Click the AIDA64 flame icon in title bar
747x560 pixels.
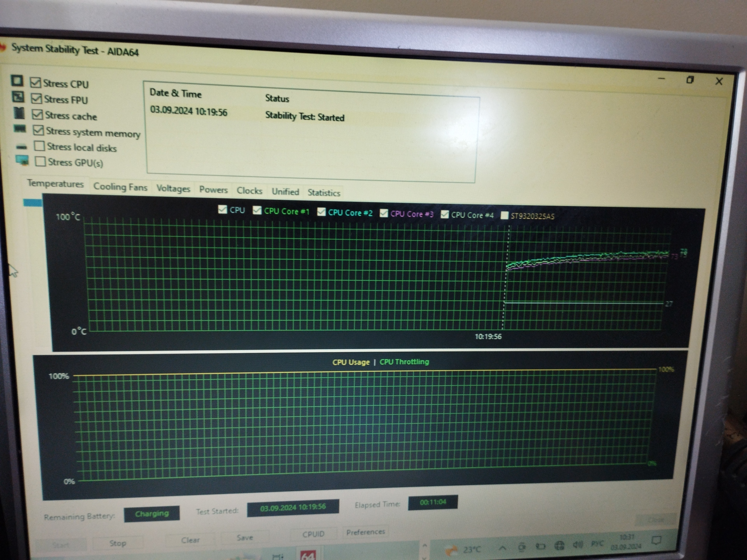pos(2,47)
